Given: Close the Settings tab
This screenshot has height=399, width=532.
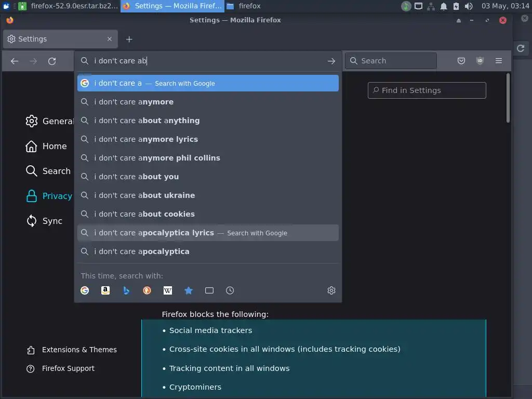Looking at the screenshot, I should (x=109, y=39).
